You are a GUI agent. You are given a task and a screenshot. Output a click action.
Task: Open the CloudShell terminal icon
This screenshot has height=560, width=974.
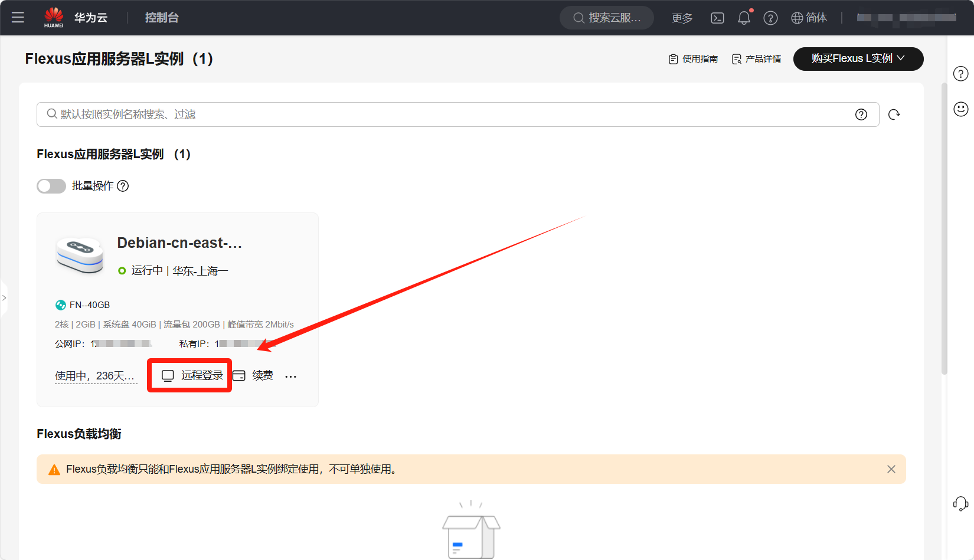717,18
